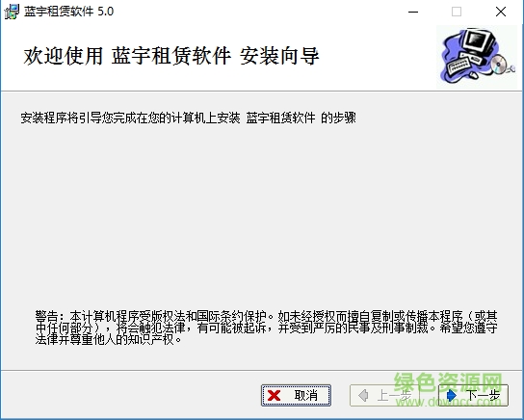The image size is (524, 420).
Task: Open the www.downcc.com watermark link
Action: click(x=449, y=402)
